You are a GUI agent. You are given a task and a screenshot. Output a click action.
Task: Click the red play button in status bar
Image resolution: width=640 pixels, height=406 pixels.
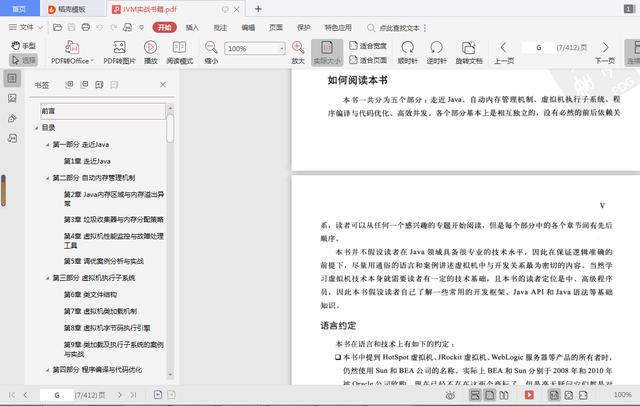tap(529, 395)
